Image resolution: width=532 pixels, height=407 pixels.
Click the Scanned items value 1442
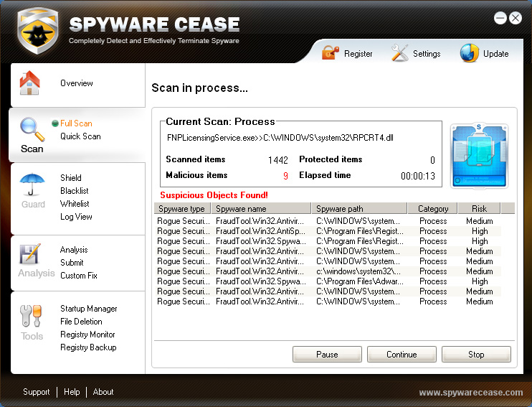(278, 160)
